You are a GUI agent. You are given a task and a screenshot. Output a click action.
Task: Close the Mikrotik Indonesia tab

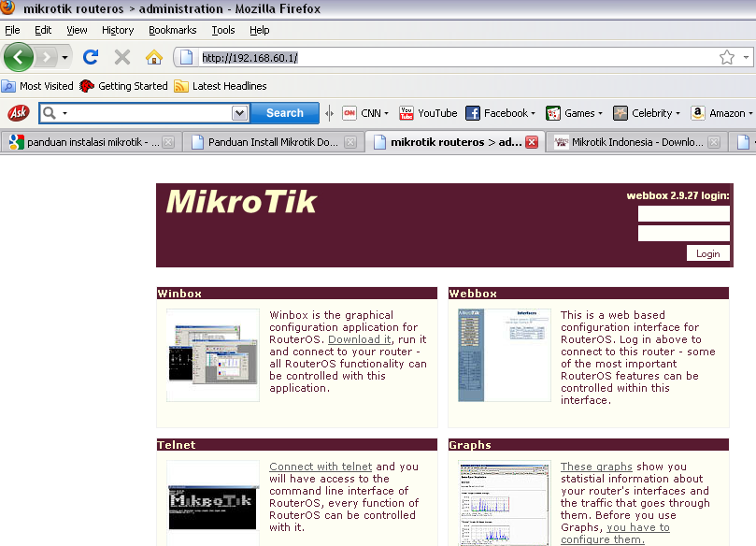[714, 142]
